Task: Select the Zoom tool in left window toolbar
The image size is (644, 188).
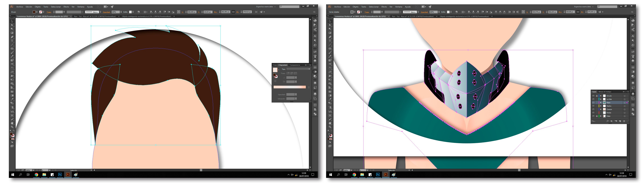Action: pyautogui.click(x=12, y=127)
